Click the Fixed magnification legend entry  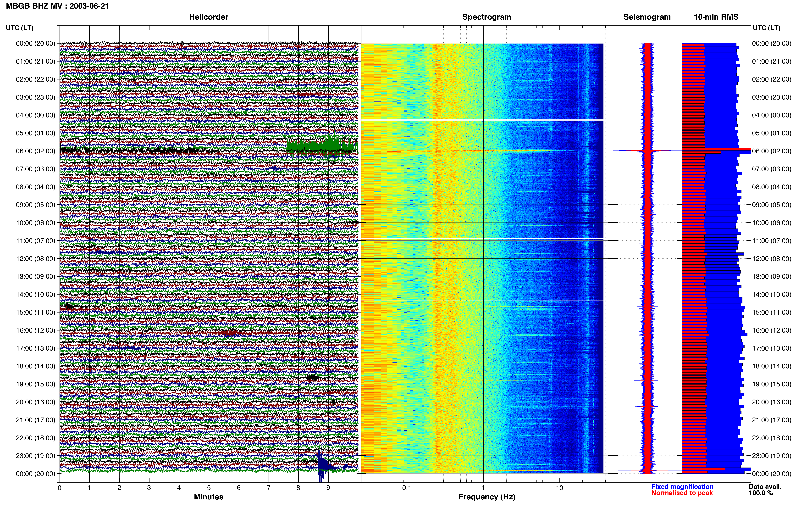[682, 487]
